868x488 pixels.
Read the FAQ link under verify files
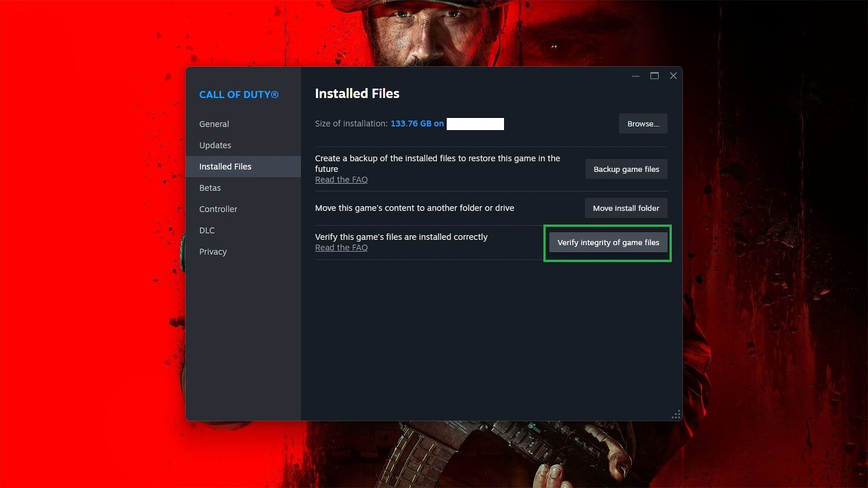(341, 247)
